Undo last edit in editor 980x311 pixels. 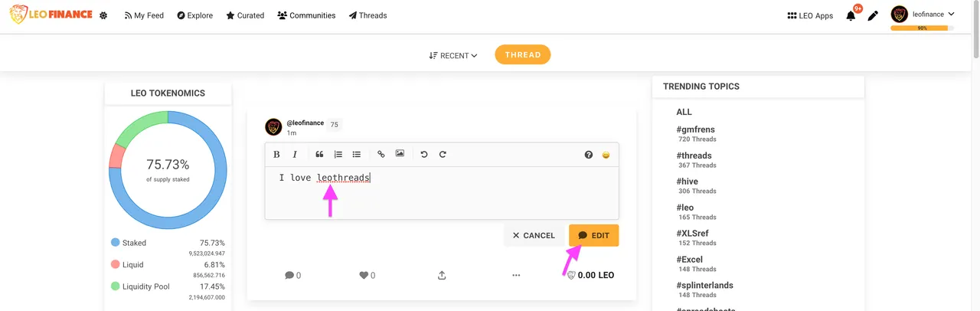pos(424,154)
